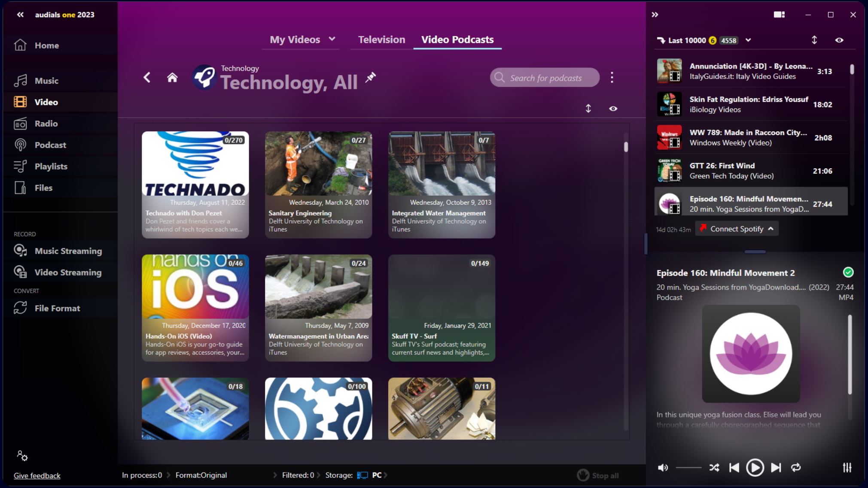Screen dimensions: 868x488
Task: Open Integrated Water Management podcast
Action: coord(442,185)
